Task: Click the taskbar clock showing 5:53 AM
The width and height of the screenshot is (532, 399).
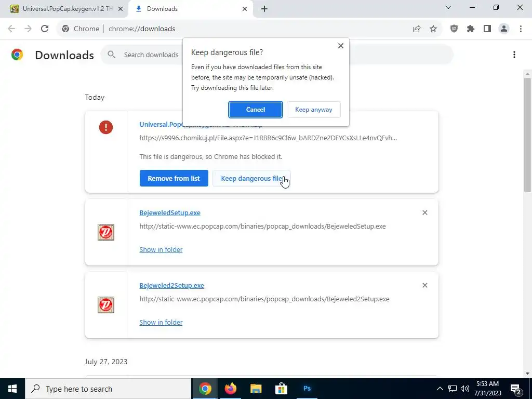Action: (x=487, y=389)
